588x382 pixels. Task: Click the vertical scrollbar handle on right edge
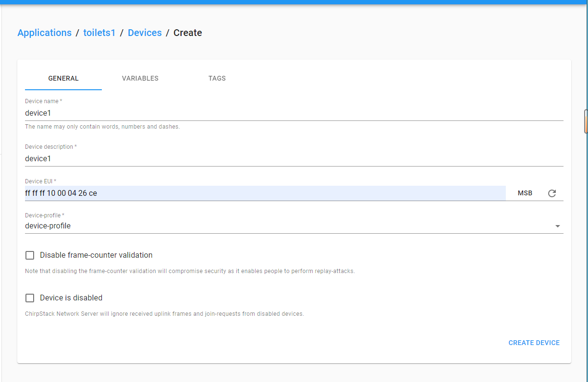click(586, 121)
